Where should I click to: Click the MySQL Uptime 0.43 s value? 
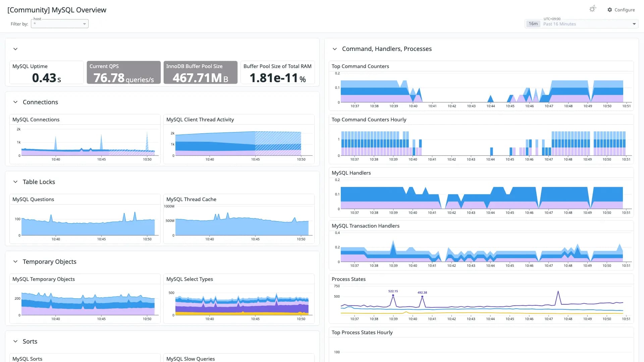click(47, 78)
